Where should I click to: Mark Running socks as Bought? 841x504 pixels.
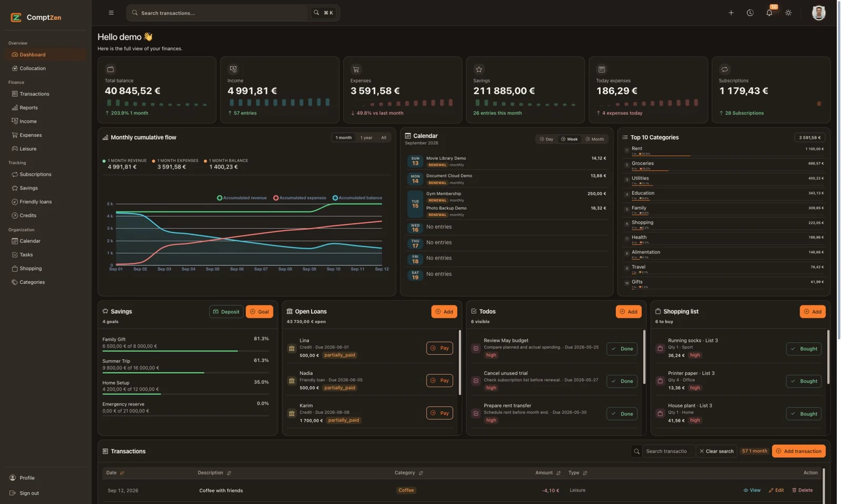tap(804, 349)
